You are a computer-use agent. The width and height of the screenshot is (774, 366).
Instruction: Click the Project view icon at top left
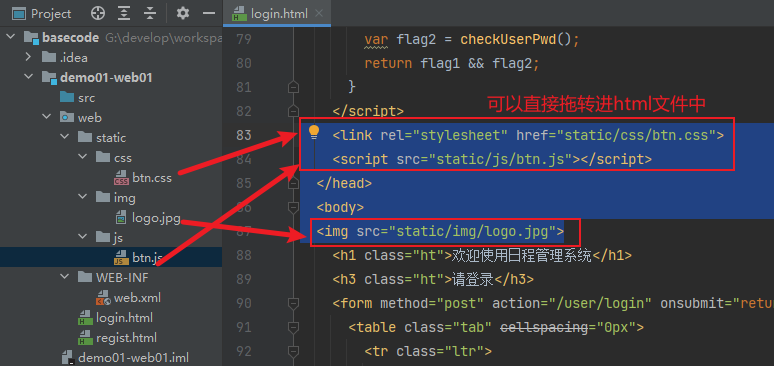point(19,14)
